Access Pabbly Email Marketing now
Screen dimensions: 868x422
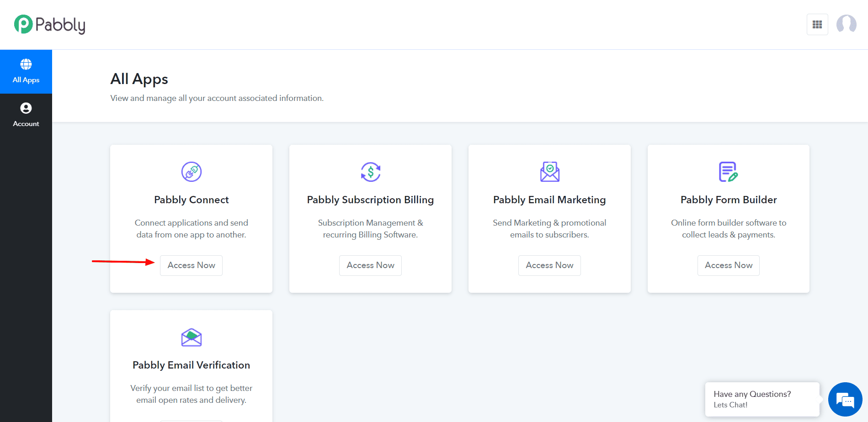pyautogui.click(x=550, y=265)
